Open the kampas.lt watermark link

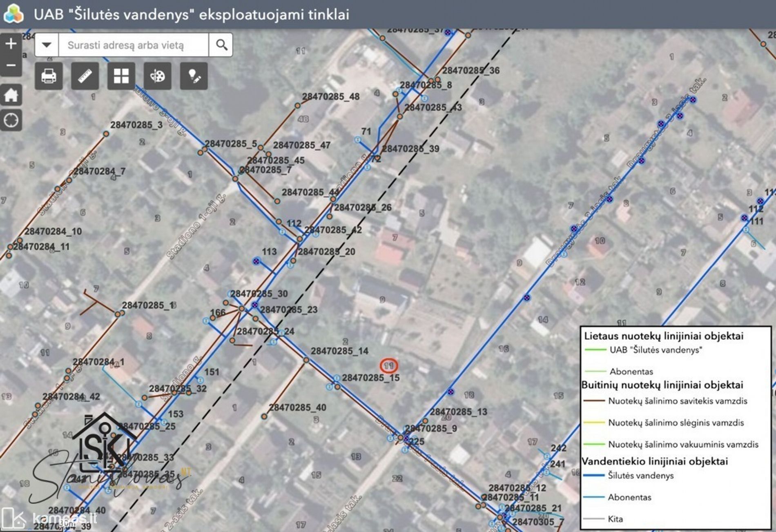49,518
